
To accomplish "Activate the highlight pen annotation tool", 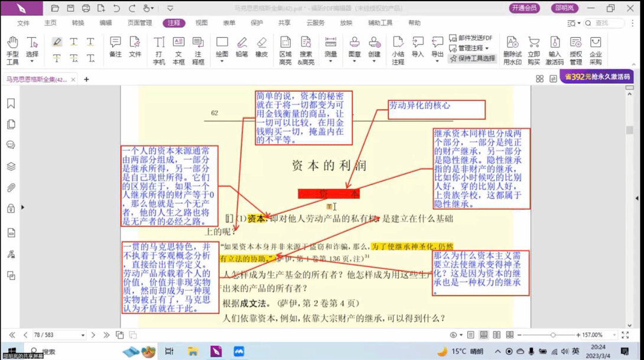I will 57,42.
